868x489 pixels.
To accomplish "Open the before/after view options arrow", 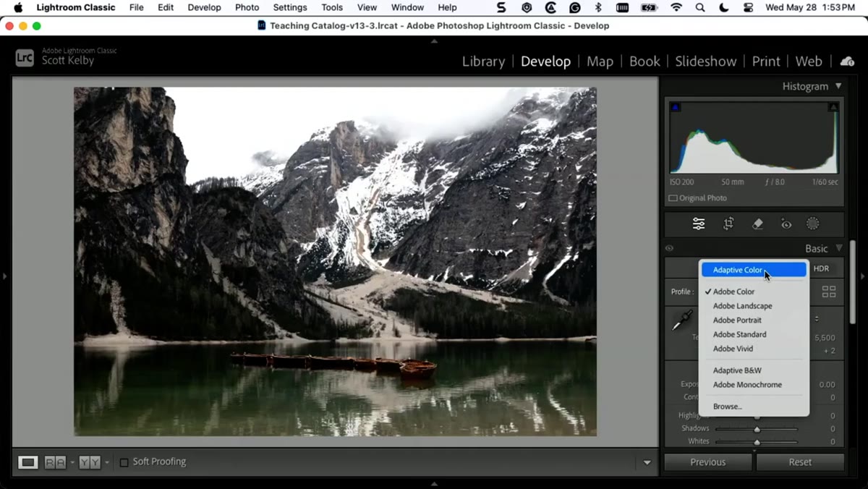I will pos(107,462).
